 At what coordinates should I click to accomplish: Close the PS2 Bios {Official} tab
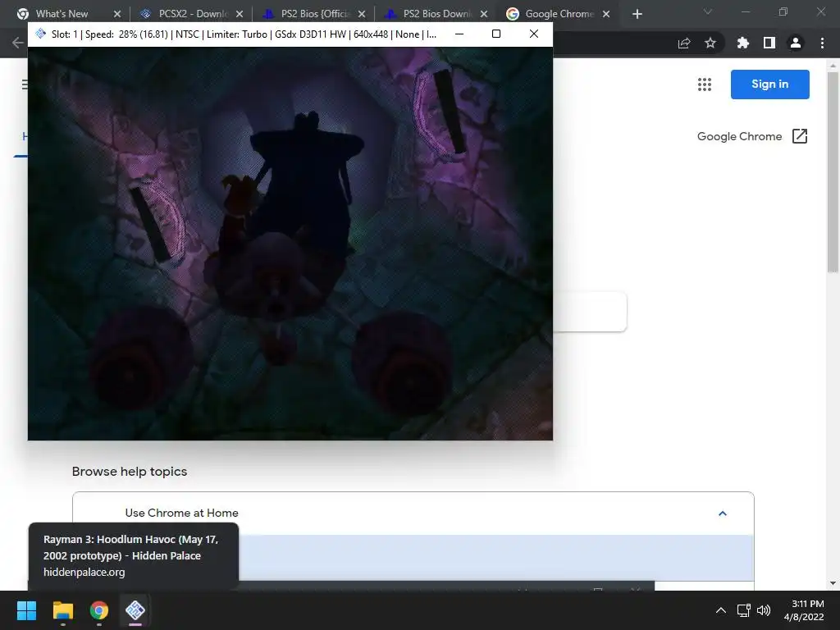coord(362,14)
